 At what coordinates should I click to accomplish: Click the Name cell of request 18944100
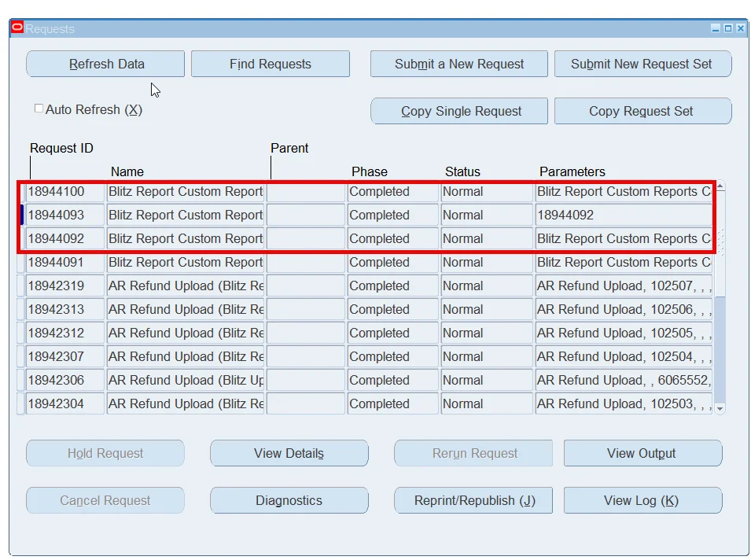pyautogui.click(x=186, y=192)
